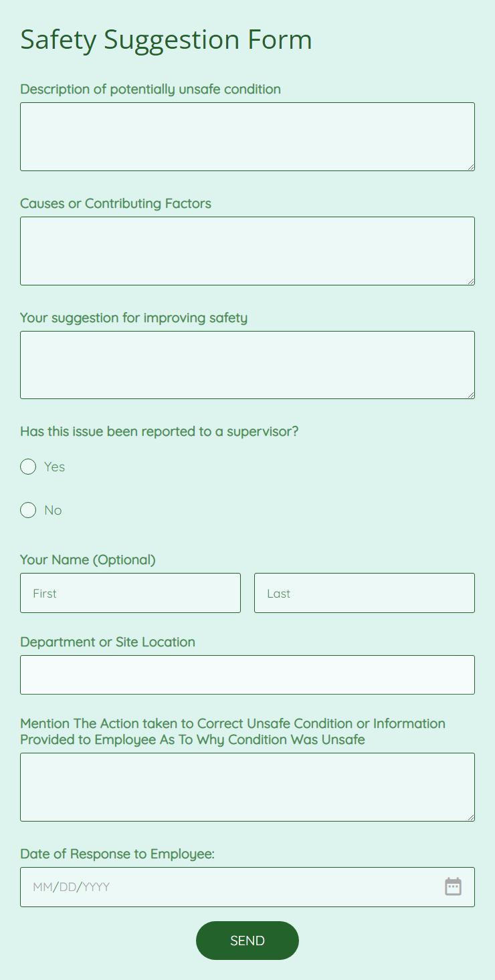Open the calendar date picker icon
This screenshot has width=495, height=980.
453,886
